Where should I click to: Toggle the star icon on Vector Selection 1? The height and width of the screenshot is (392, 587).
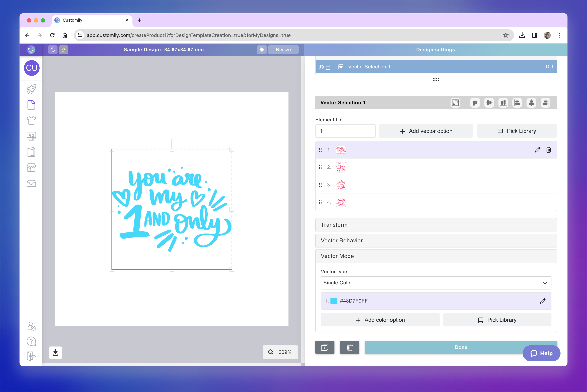[x=341, y=67]
